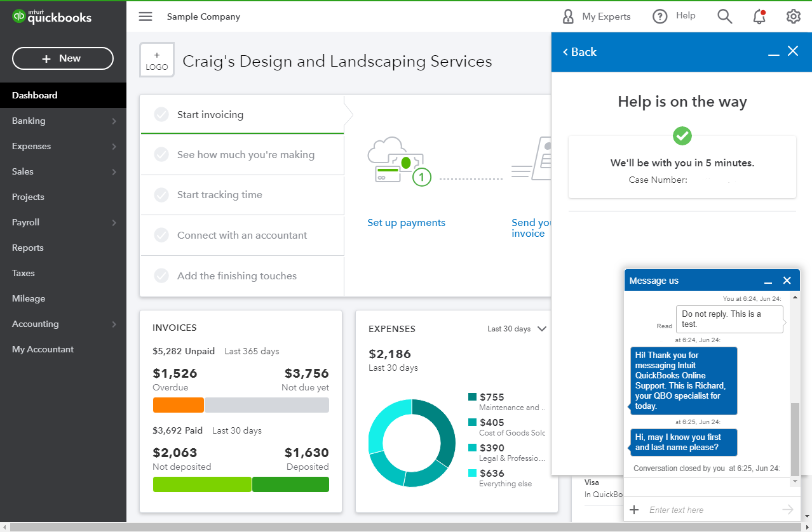The height and width of the screenshot is (532, 812).
Task: Click the add LOGO placeholder
Action: point(157,60)
